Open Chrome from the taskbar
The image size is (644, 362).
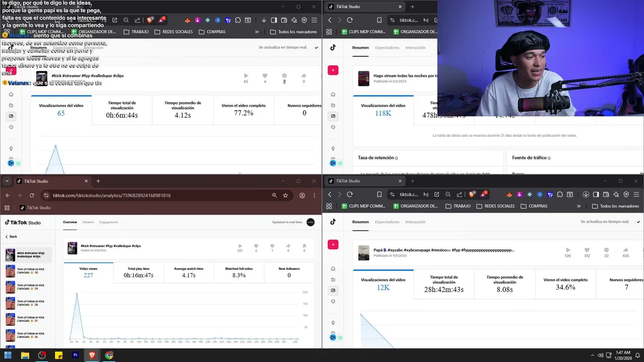[x=109, y=355]
